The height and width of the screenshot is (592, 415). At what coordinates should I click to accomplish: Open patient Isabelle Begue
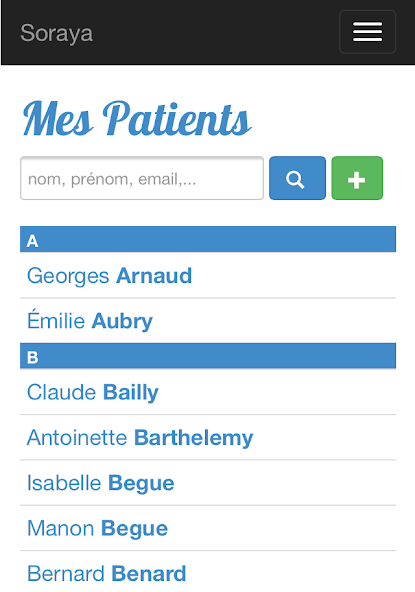[208, 483]
